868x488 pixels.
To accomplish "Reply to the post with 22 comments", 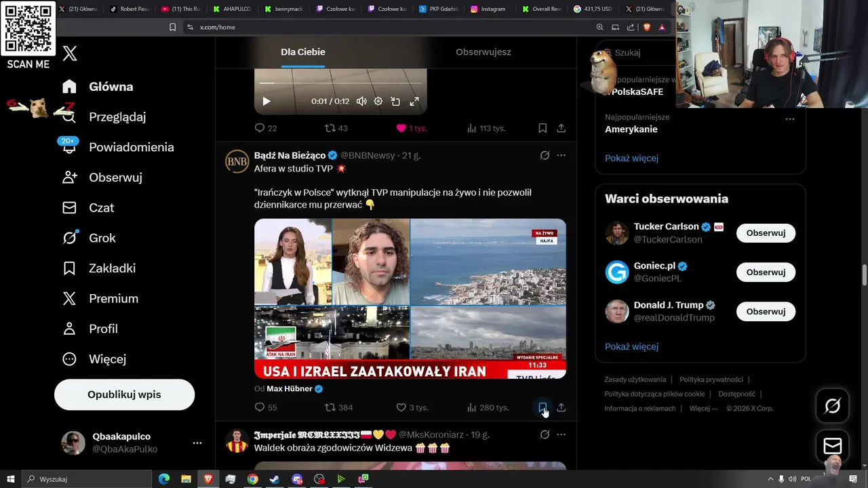I will click(x=265, y=128).
